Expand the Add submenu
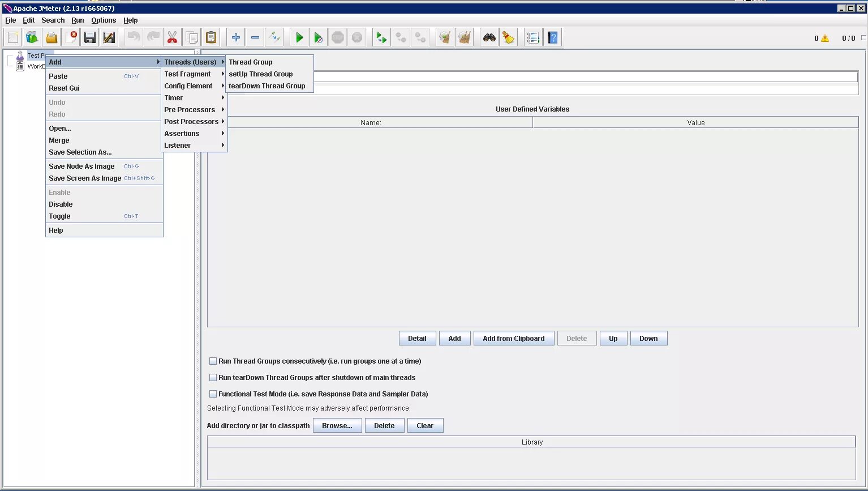868x491 pixels. (104, 62)
